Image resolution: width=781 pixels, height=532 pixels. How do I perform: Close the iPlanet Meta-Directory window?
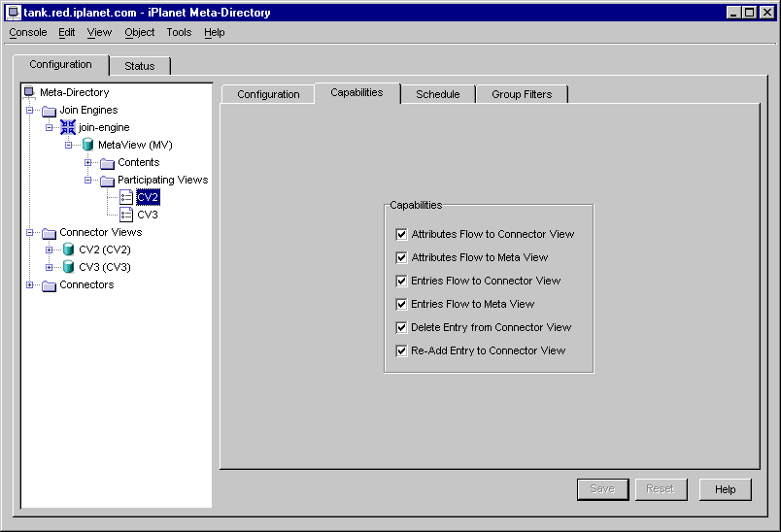(x=767, y=13)
